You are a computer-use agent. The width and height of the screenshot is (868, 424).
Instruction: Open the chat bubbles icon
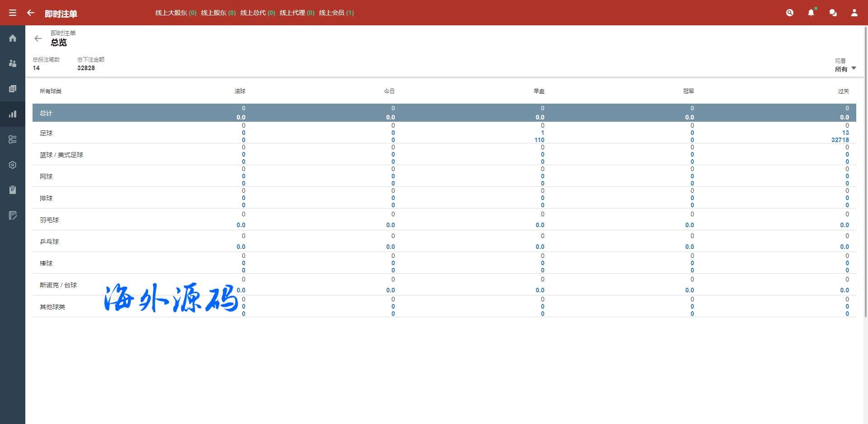833,13
